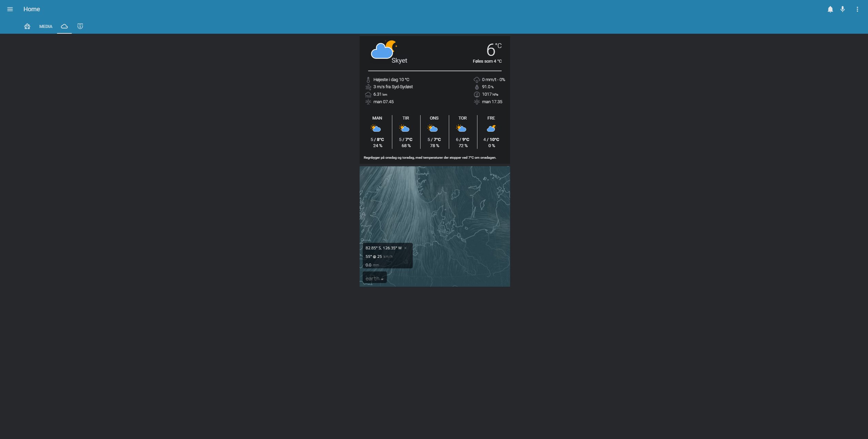The width and height of the screenshot is (868, 439).
Task: Select the cloud weather tab
Action: pos(64,26)
